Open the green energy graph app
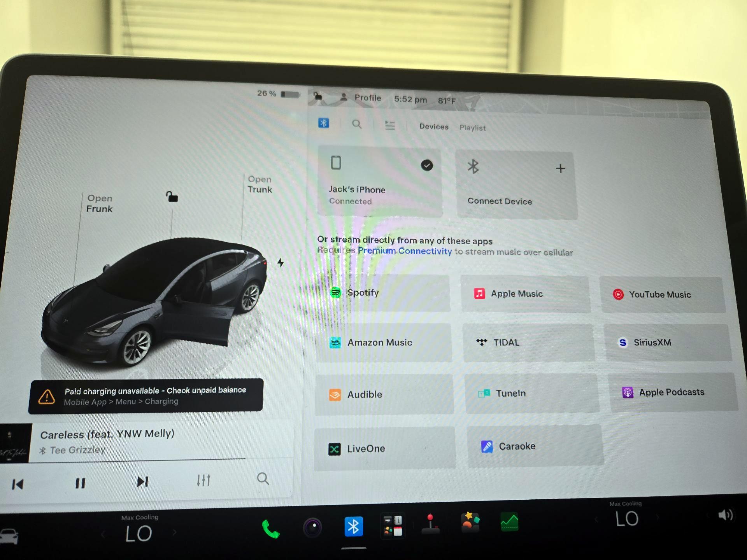 pyautogui.click(x=509, y=522)
